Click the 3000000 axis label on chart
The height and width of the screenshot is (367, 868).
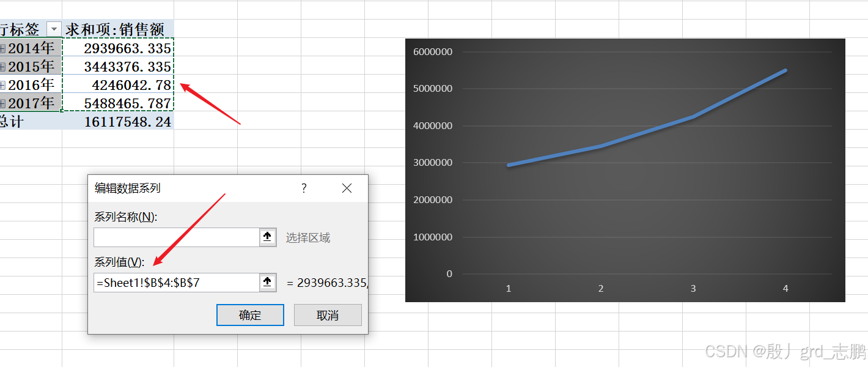433,163
